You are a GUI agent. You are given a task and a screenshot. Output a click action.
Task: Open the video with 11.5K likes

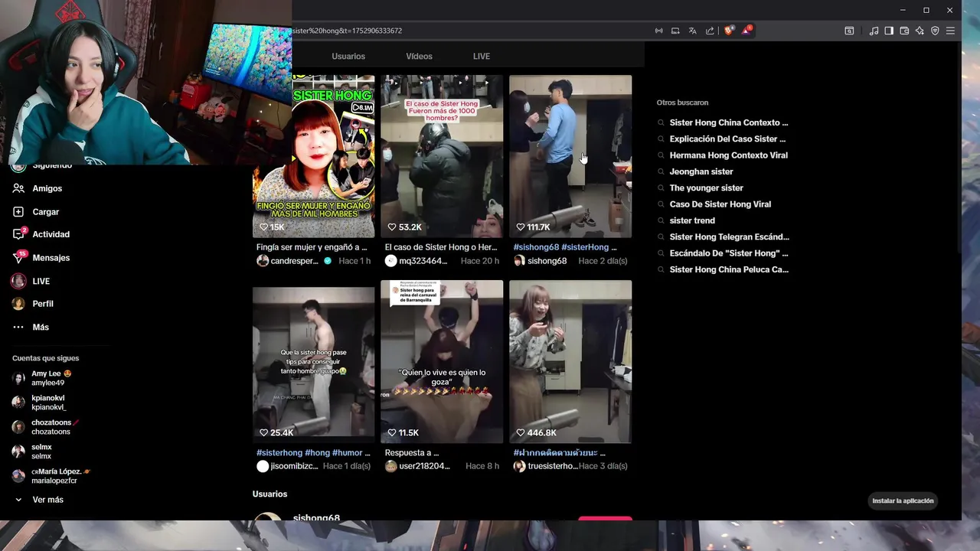click(x=442, y=362)
